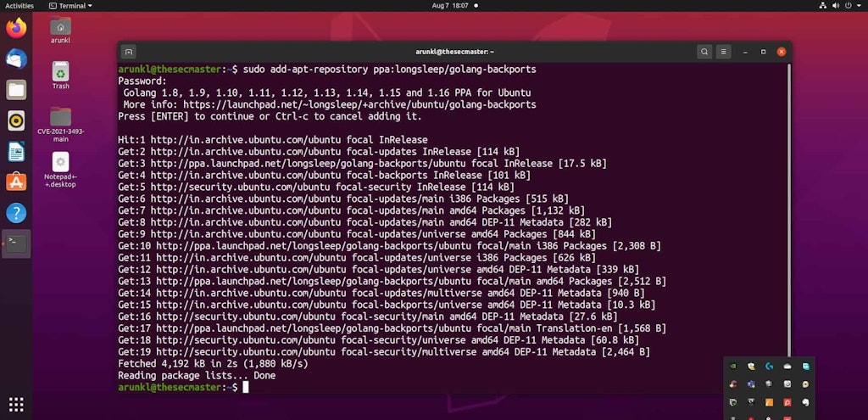Click the Get:3 golang-backports InRelease line

point(362,164)
